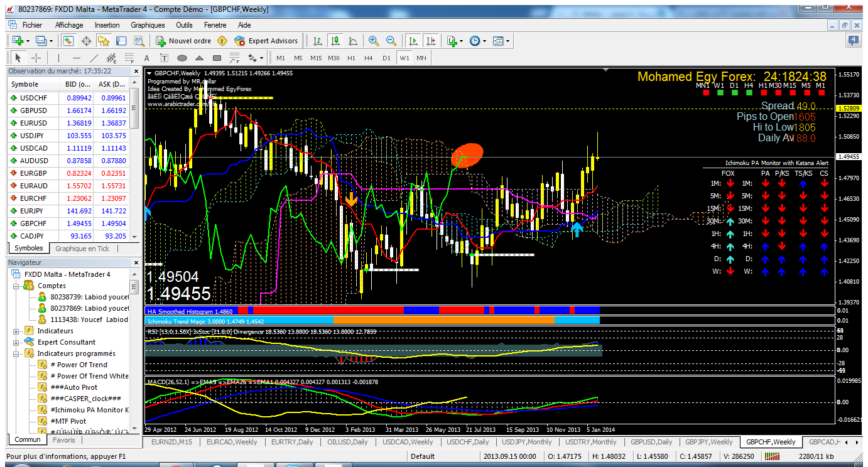Toggle the Market Watch window icon
Screen dimensions: 868x467
68,41
